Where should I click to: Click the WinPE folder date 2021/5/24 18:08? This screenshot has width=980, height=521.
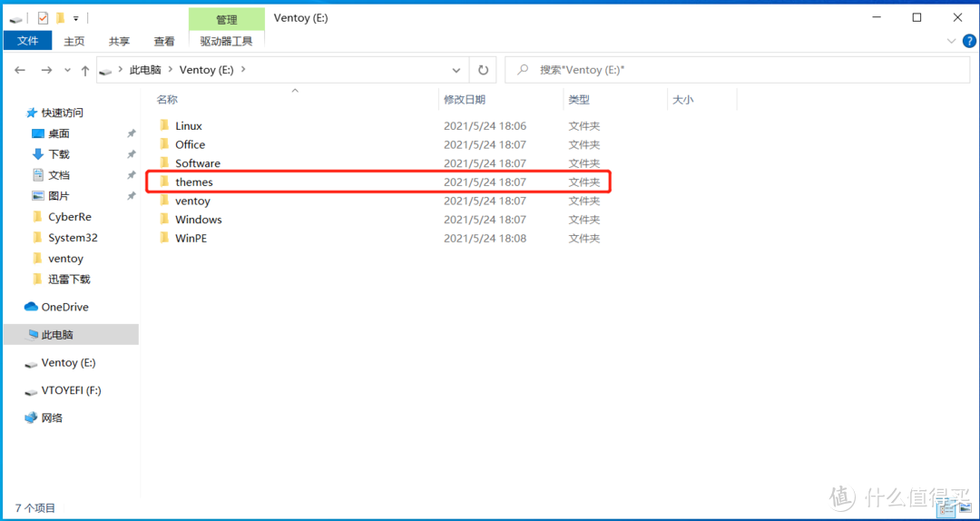tap(485, 239)
